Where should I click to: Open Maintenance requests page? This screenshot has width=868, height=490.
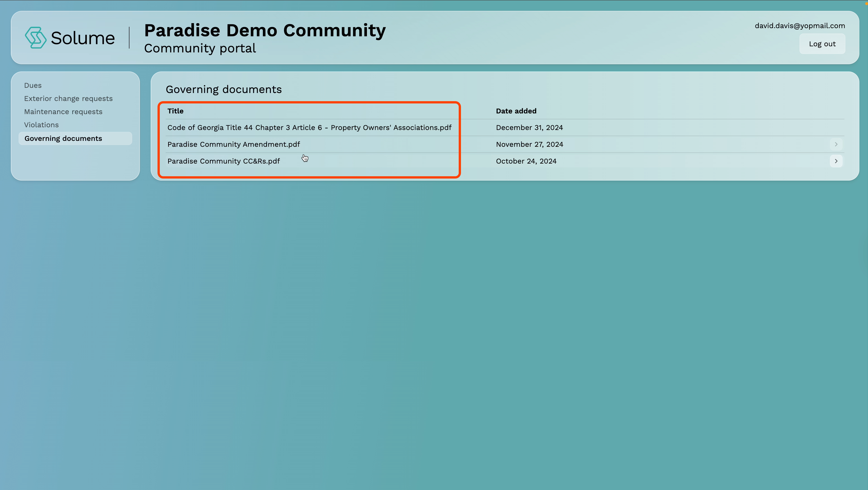(63, 112)
